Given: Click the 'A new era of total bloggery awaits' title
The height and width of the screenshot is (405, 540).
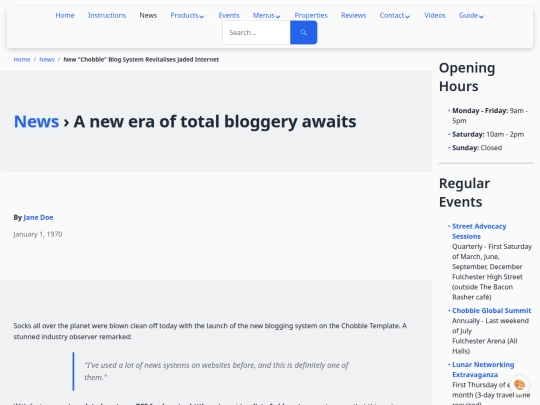Looking at the screenshot, I should tap(215, 122).
